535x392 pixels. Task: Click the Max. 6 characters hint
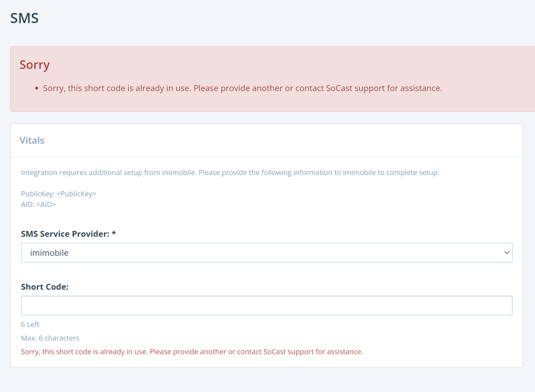pos(50,338)
